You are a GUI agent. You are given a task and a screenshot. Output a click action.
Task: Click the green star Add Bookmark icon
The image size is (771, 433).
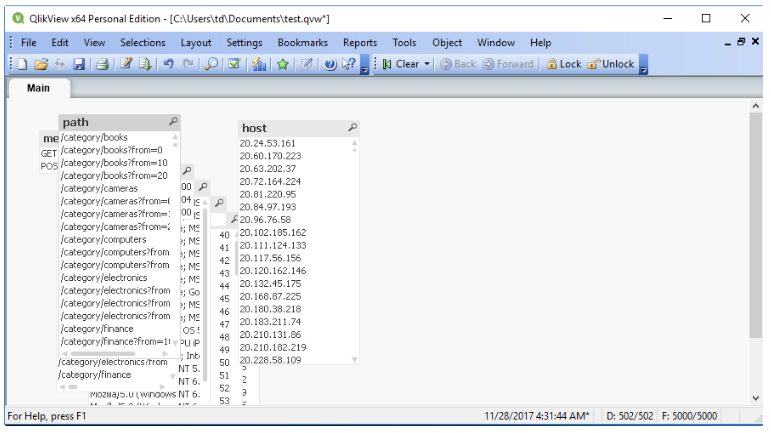[x=283, y=64]
